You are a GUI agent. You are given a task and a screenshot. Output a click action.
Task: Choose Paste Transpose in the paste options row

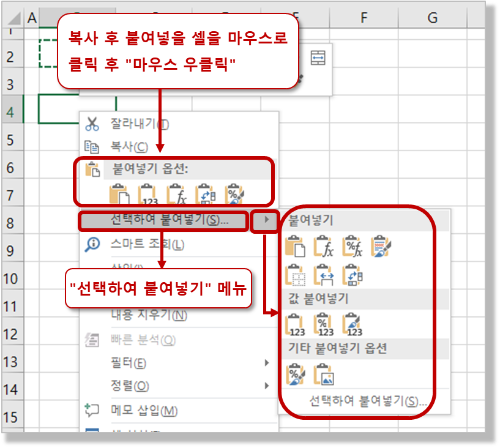(x=206, y=194)
